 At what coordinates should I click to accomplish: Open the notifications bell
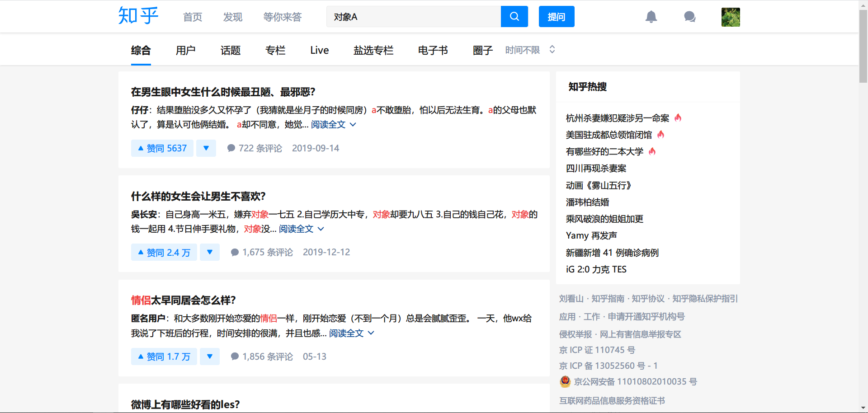651,17
